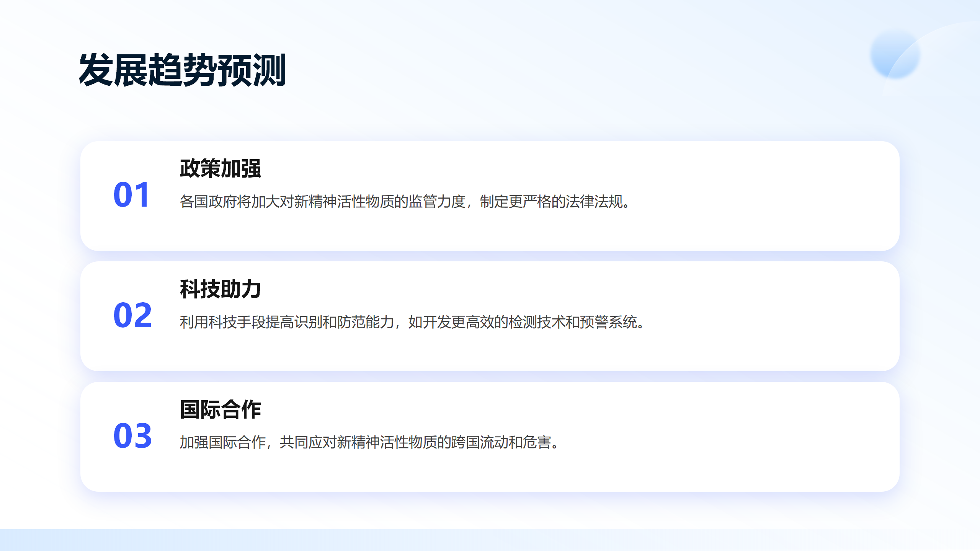Screen dimensions: 980x551
Task: Click the number 02
Action: pos(132,315)
